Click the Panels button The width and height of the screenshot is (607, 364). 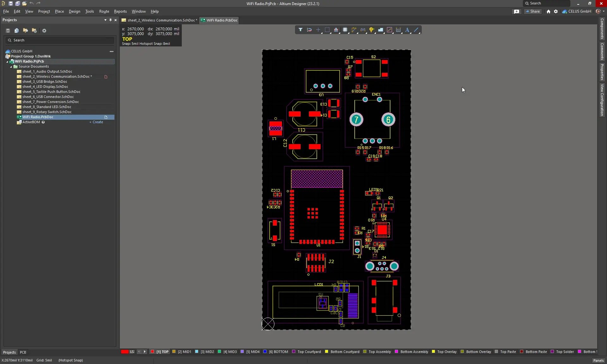pos(598,361)
